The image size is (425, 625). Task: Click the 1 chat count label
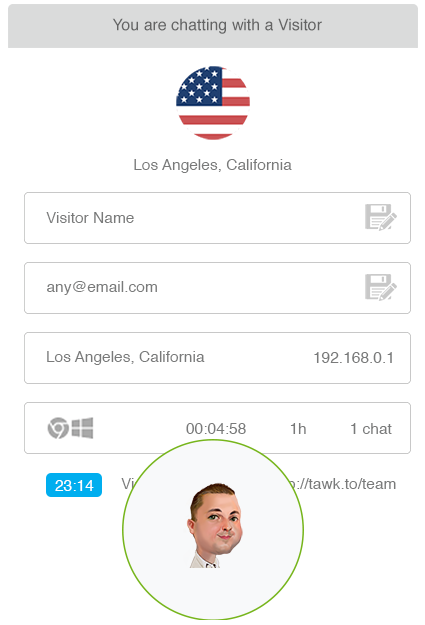coord(371,429)
